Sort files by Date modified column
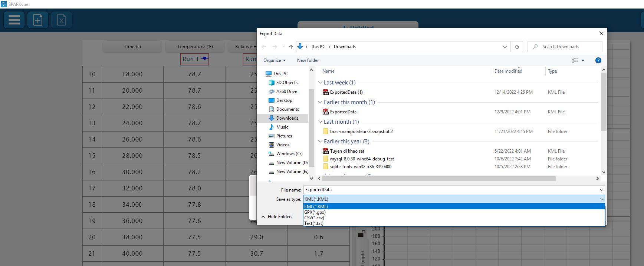The height and width of the screenshot is (266, 644). [508, 71]
